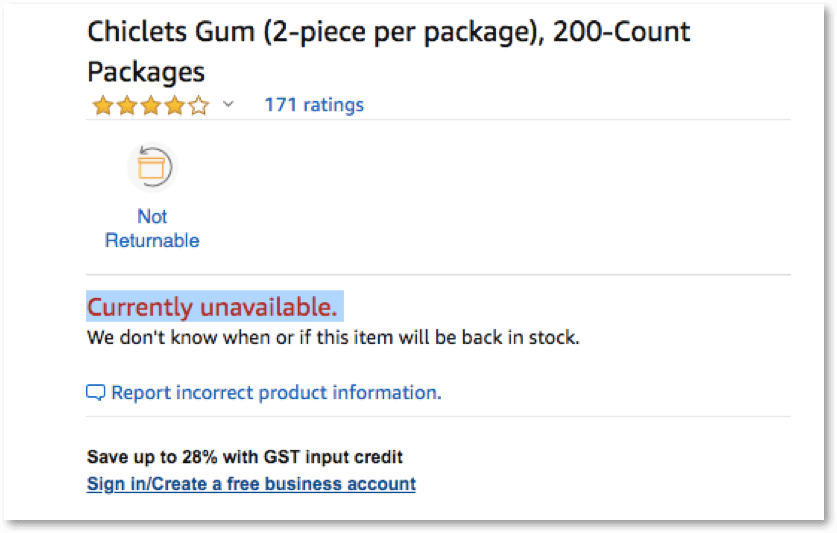The image size is (837, 533).
Task: Click the back in stock notice sentence
Action: (333, 337)
